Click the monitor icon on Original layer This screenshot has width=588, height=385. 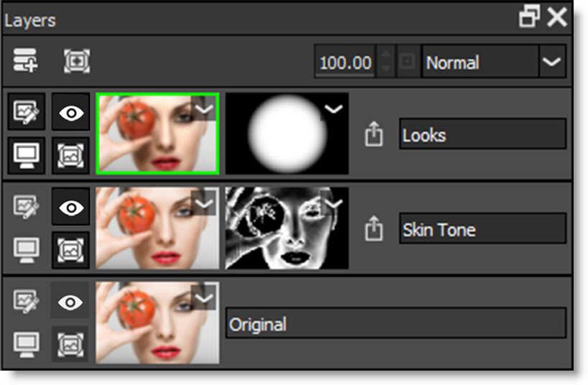[26, 344]
